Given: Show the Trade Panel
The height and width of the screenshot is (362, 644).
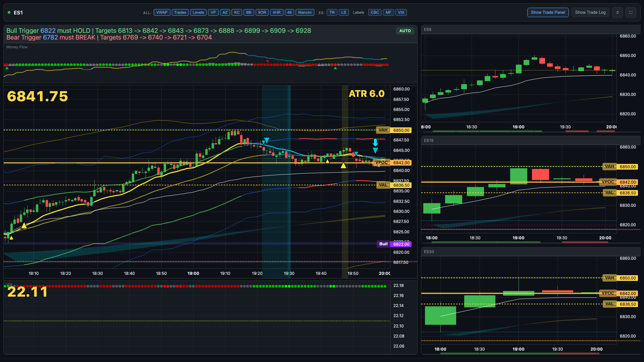Looking at the screenshot, I should 548,12.
